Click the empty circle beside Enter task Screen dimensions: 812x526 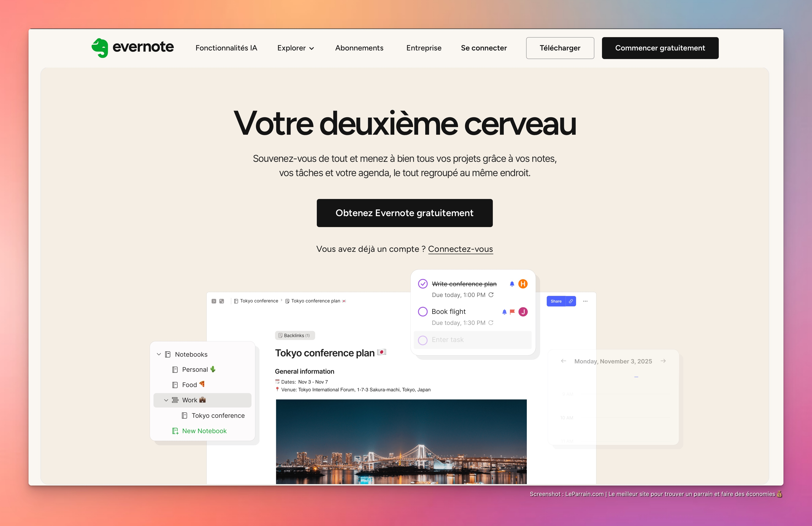coord(423,340)
